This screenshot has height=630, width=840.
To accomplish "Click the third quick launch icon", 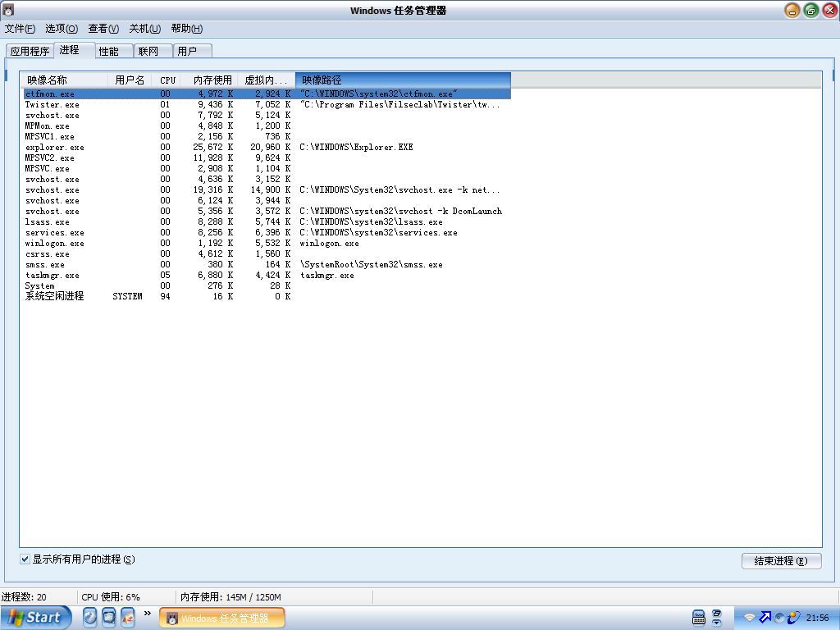I will [x=127, y=617].
